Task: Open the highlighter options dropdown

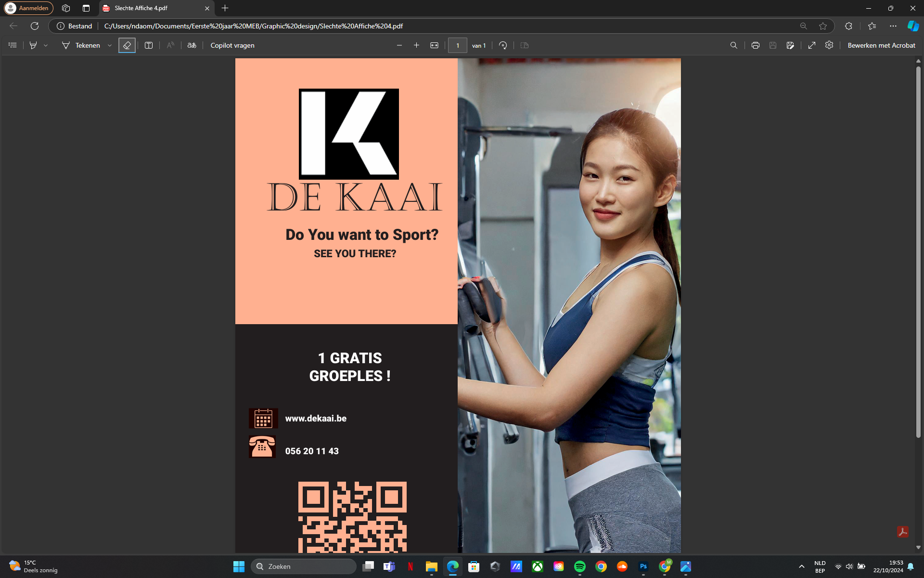Action: tap(46, 45)
